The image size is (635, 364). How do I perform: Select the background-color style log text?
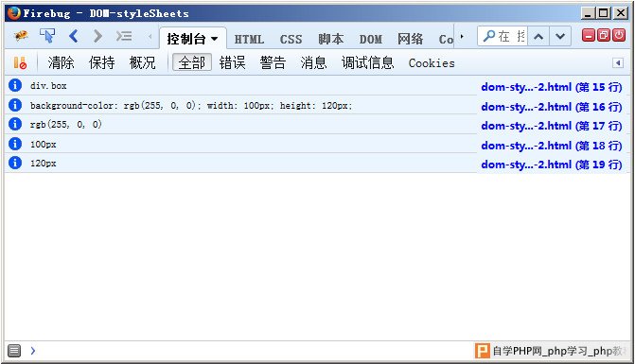click(191, 106)
